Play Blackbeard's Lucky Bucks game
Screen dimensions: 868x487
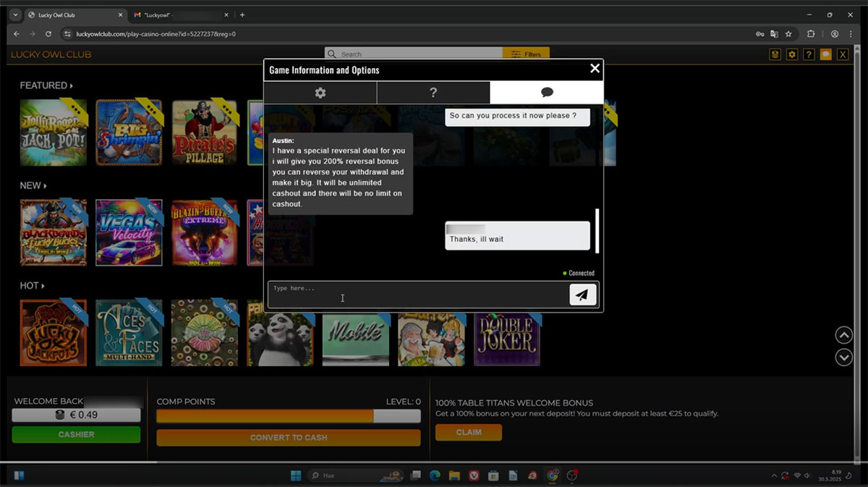click(x=54, y=232)
